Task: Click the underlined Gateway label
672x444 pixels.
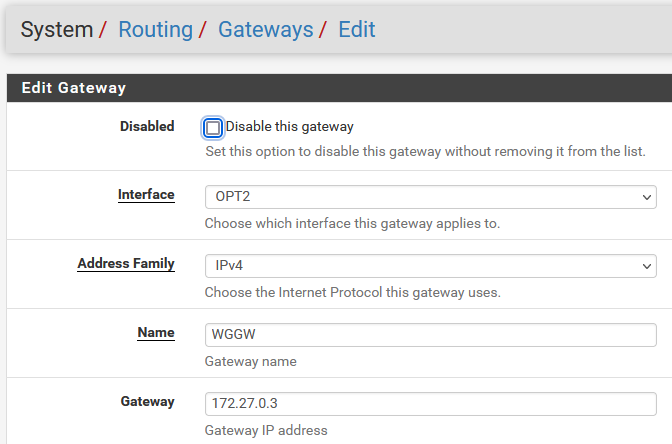Action: coord(148,402)
